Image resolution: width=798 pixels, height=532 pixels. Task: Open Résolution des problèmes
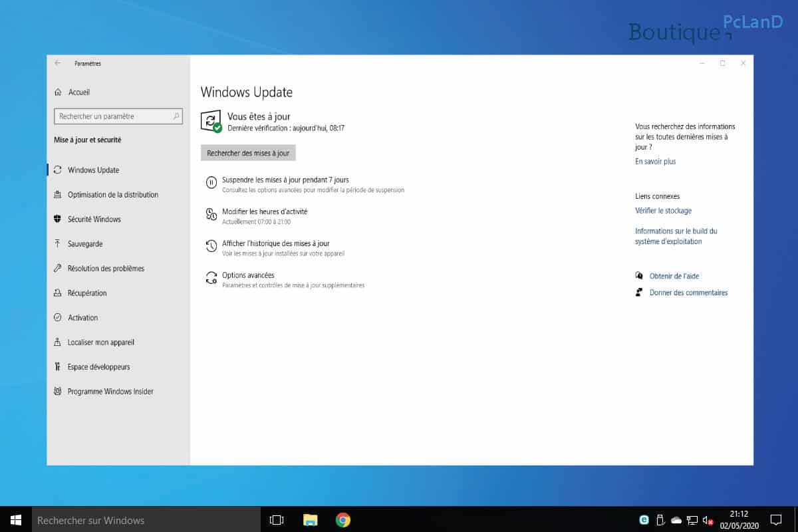[x=99, y=269]
